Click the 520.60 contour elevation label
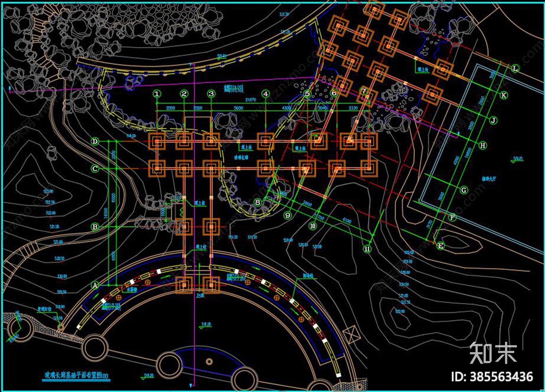Viewport: 545px width, 392px height. pos(222,56)
